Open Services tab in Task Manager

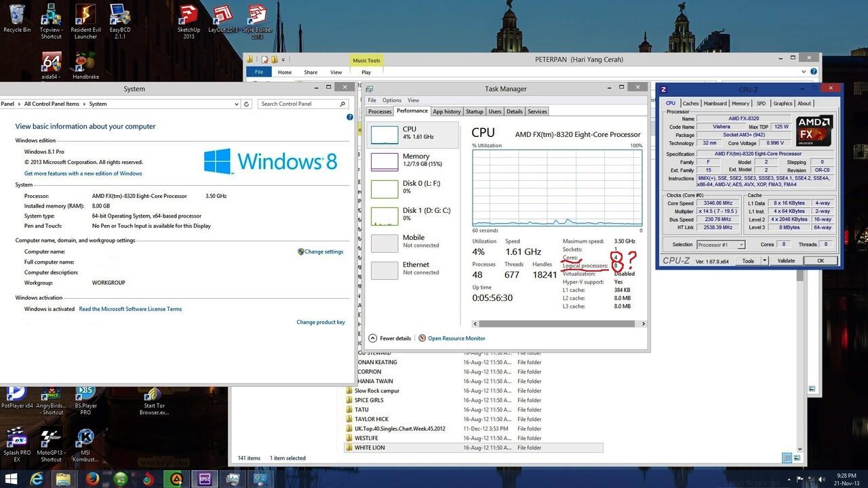click(537, 111)
